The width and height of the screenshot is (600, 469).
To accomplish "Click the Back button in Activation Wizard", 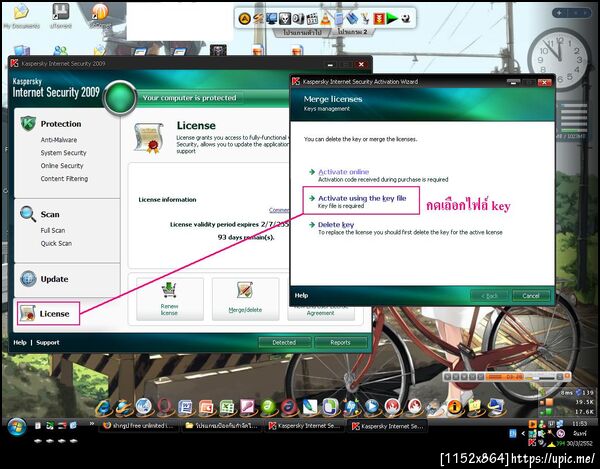I will tap(489, 296).
